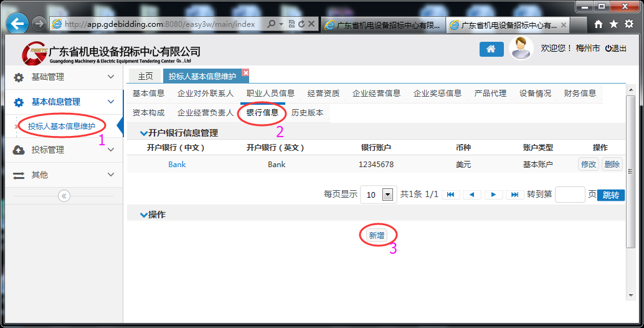Collapse the sidebar with double-arrow button
Viewport: 644px width, 328px height.
(64, 196)
